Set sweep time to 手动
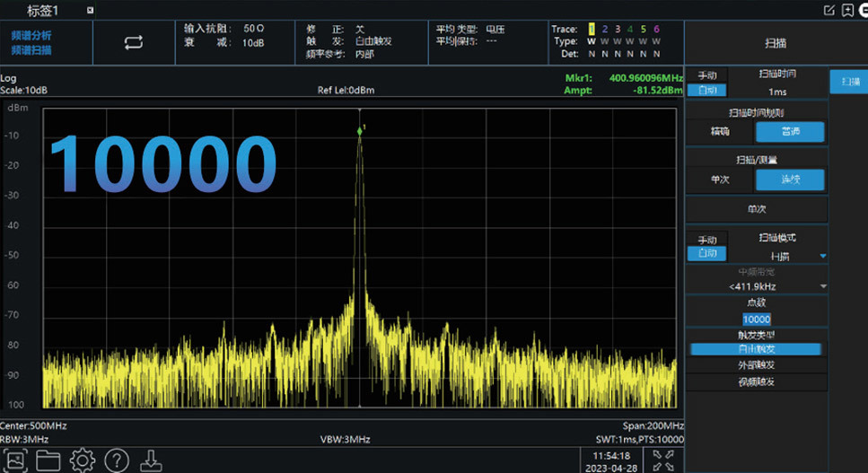Image resolution: width=868 pixels, height=473 pixels. pos(707,75)
